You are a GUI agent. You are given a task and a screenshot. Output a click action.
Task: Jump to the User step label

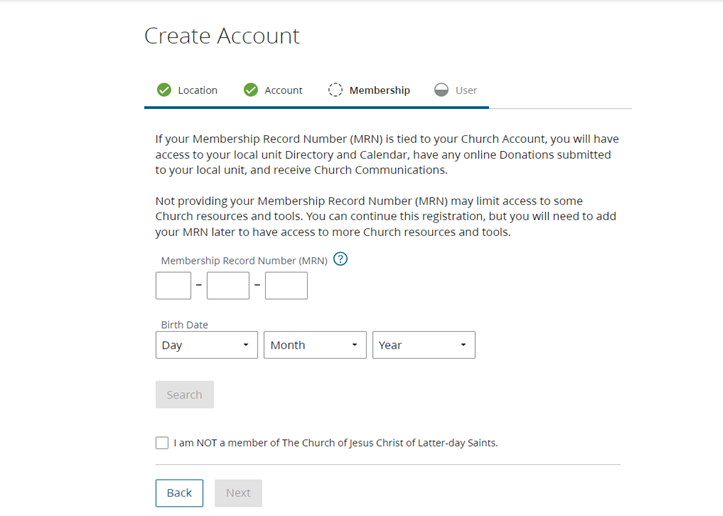tap(466, 90)
